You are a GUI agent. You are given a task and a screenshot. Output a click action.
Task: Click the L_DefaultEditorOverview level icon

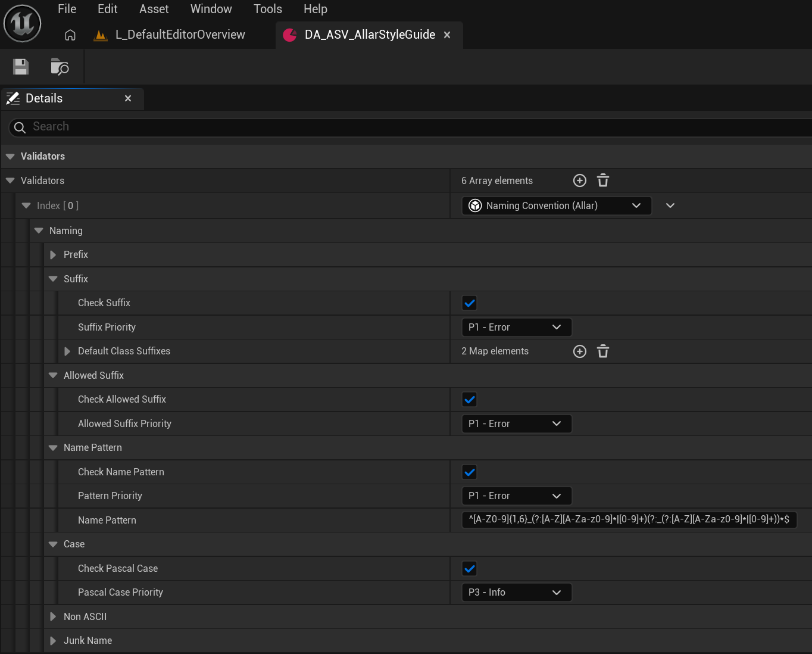(101, 35)
